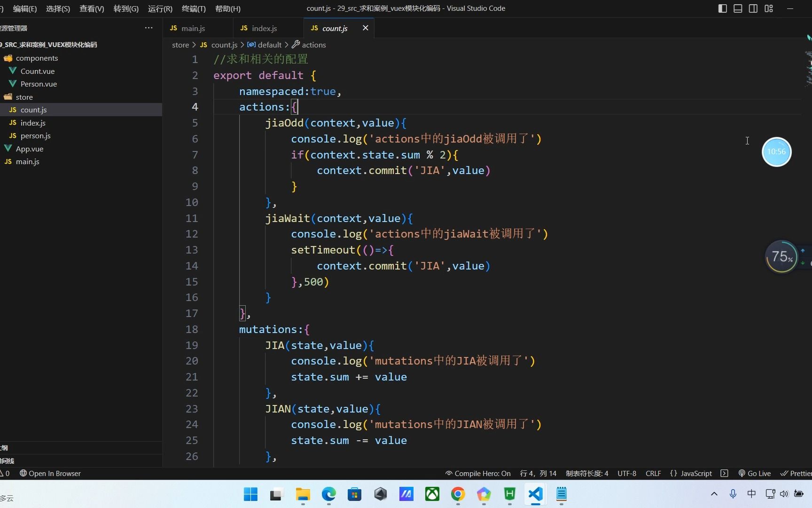
Task: Open 帮助(H) menu
Action: click(227, 8)
